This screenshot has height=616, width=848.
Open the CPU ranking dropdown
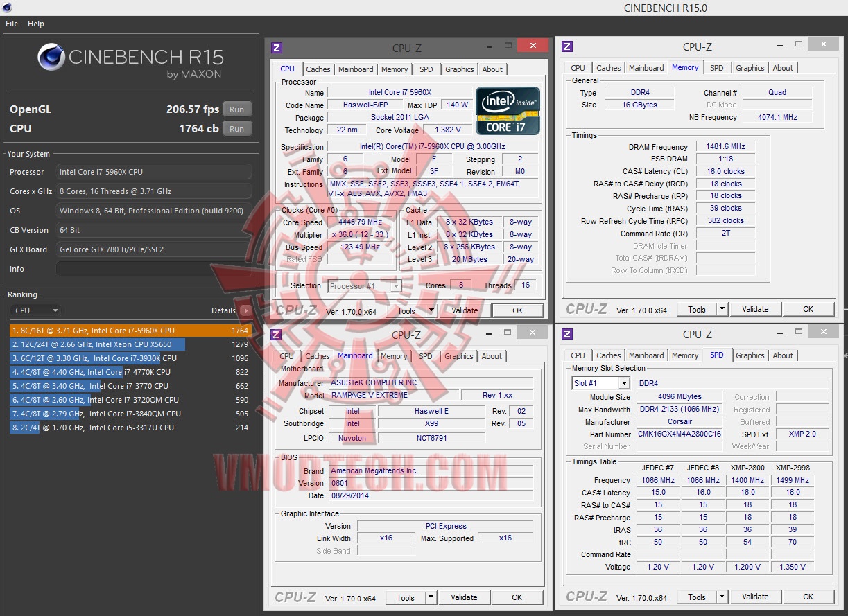pyautogui.click(x=35, y=310)
